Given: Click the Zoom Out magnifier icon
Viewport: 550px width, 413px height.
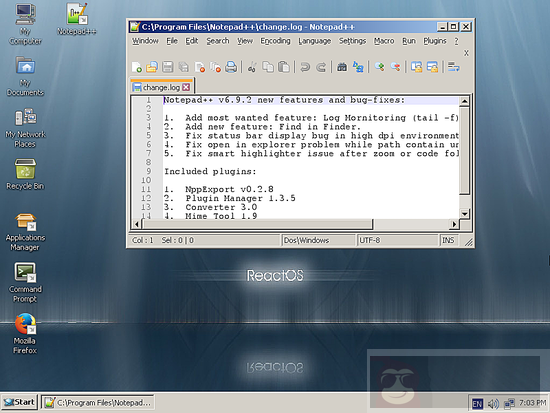Looking at the screenshot, I should click(395, 67).
